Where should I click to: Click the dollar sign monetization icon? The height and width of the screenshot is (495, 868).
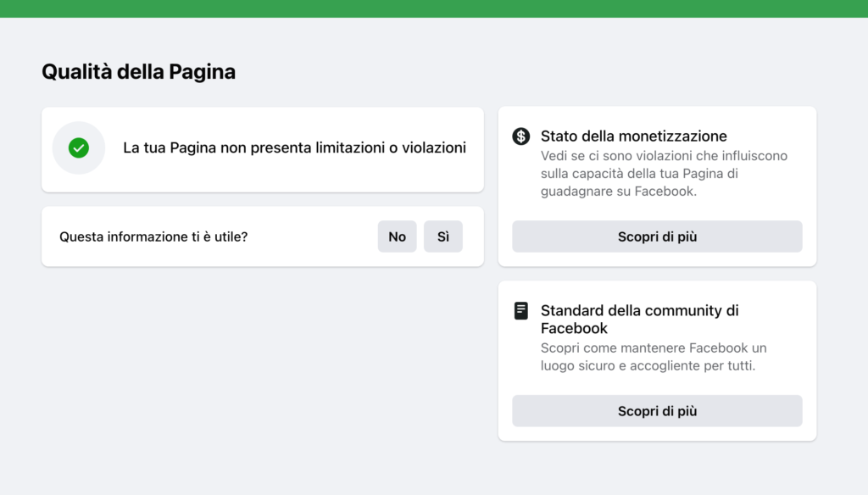[521, 136]
